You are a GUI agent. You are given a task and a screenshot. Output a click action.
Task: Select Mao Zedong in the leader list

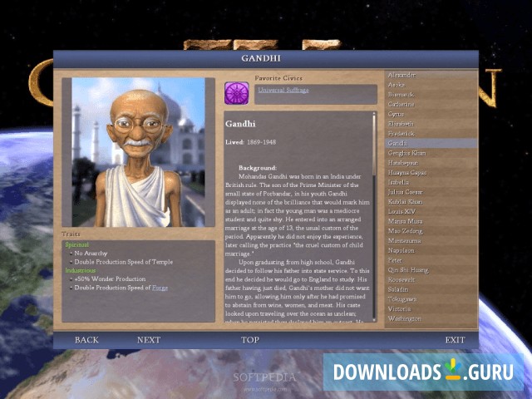click(x=431, y=231)
